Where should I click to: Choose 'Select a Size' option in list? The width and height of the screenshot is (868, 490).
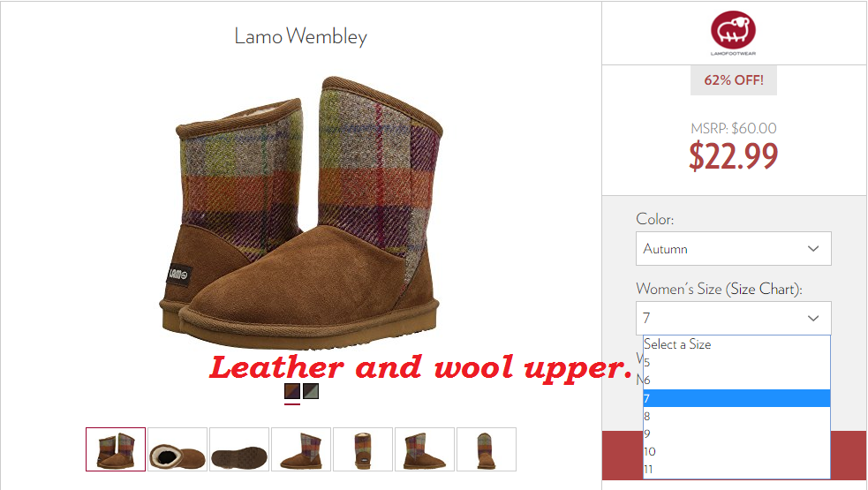click(x=736, y=344)
